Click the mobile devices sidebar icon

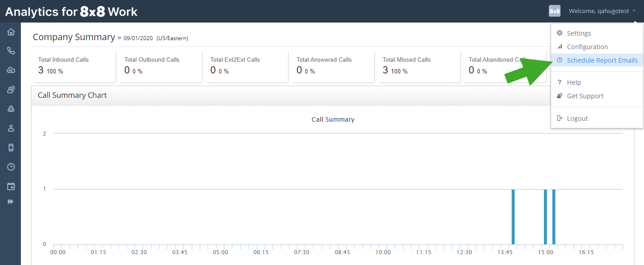click(10, 147)
